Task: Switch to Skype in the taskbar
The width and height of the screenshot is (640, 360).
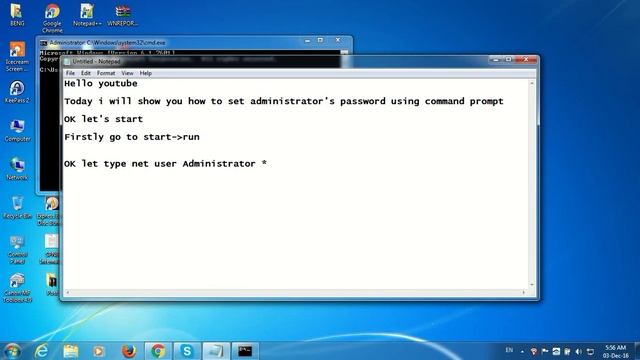Action: pyautogui.click(x=187, y=351)
